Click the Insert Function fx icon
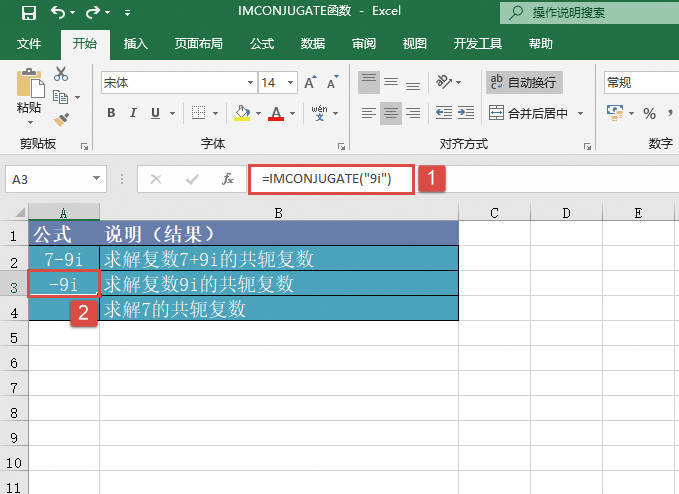 (228, 179)
